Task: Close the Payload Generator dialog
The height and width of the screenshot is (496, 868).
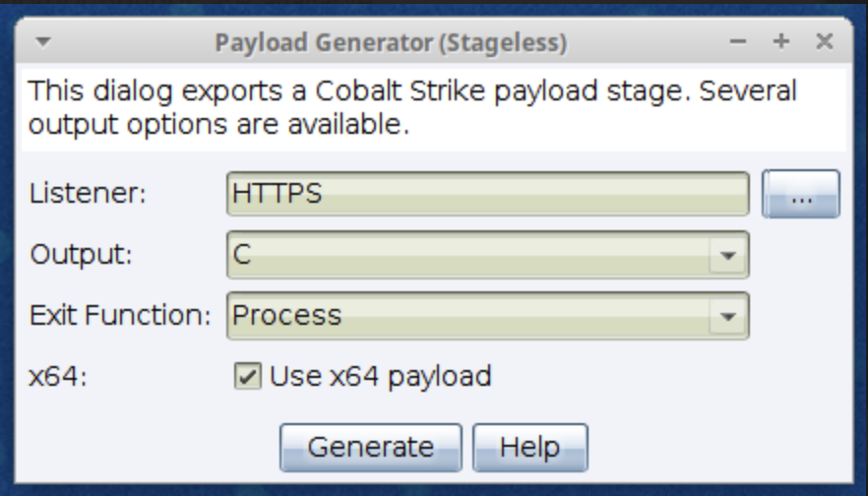Action: click(825, 43)
